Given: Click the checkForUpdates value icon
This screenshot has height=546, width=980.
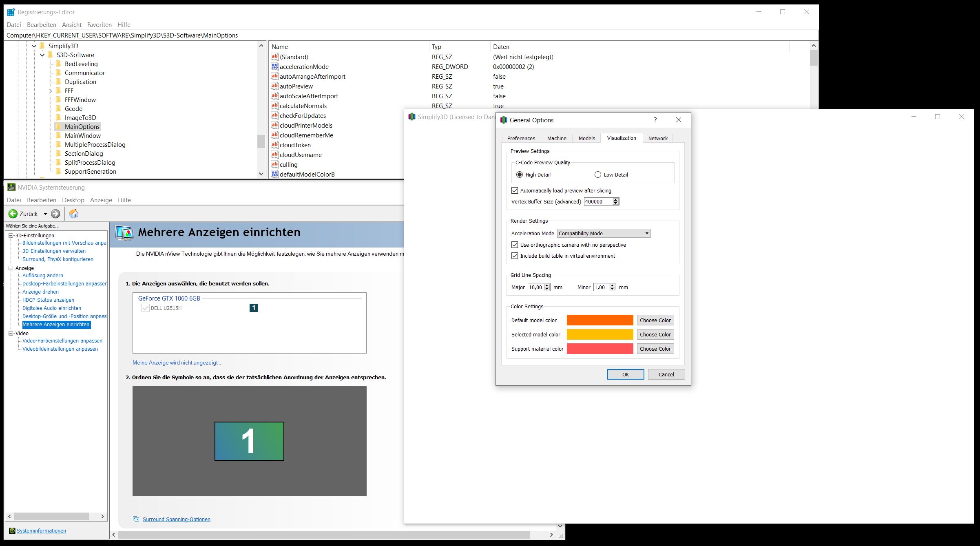Looking at the screenshot, I should coord(274,115).
